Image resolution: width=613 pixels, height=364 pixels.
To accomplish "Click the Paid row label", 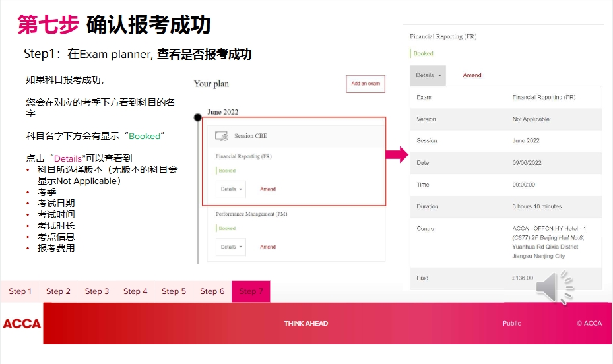I will [x=422, y=278].
